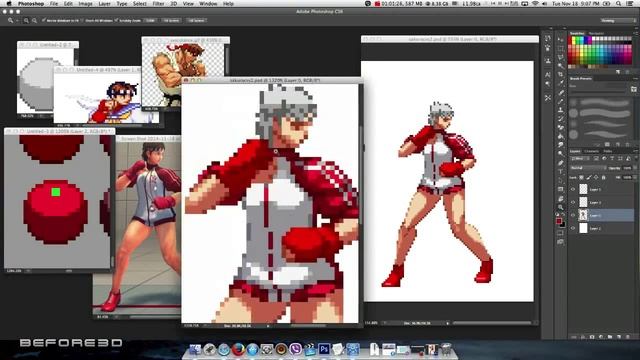Change the screen mode icon

tap(561, 242)
